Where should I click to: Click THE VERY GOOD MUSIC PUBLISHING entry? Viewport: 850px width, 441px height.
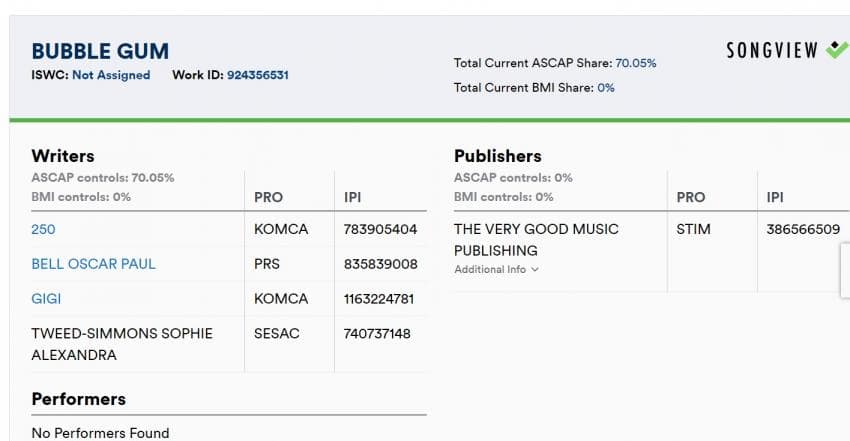536,240
